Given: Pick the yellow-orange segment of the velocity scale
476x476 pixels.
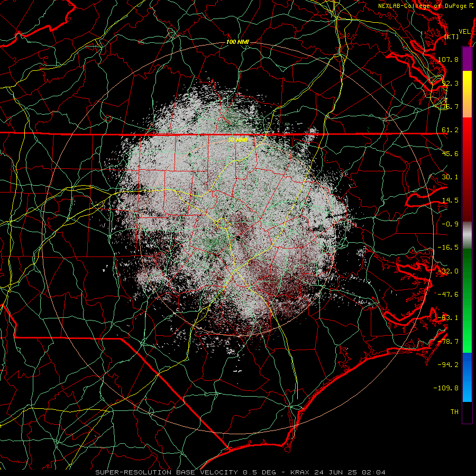Looking at the screenshot, I should 467,94.
